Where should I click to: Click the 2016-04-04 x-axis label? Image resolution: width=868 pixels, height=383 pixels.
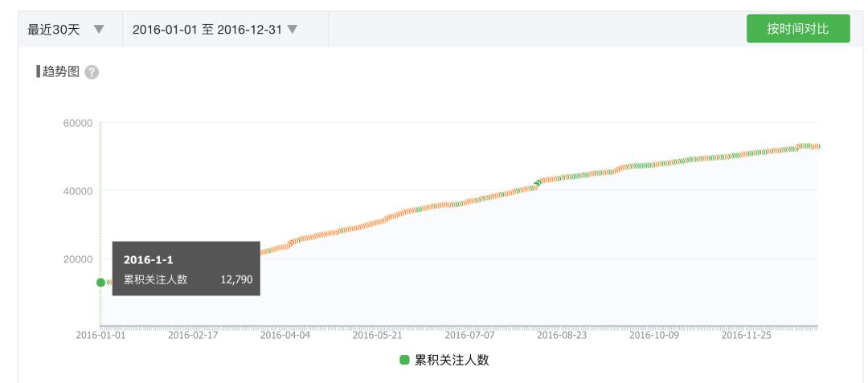285,335
